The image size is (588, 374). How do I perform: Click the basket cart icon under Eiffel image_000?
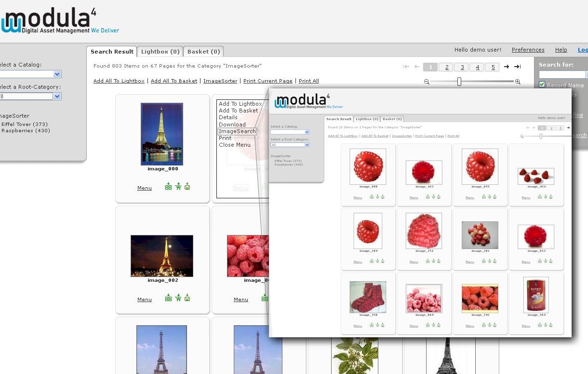click(178, 186)
